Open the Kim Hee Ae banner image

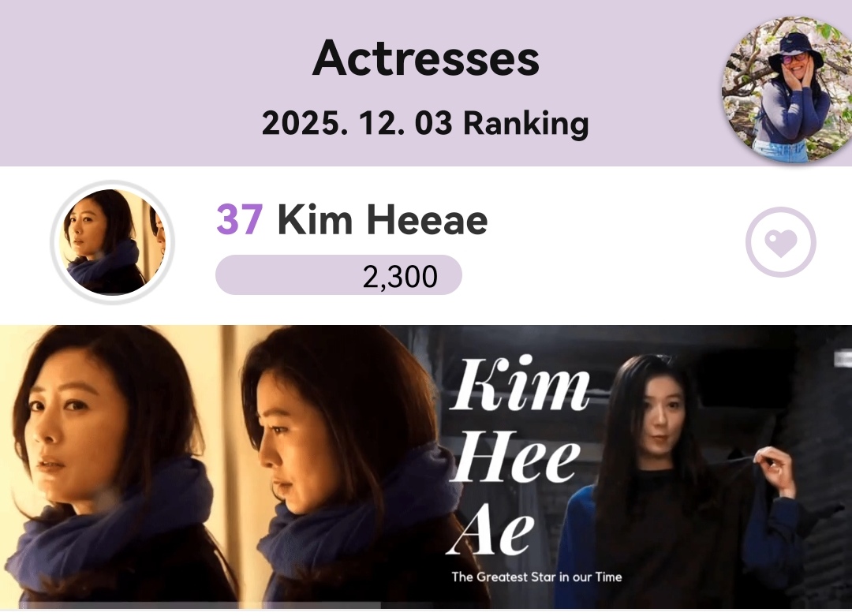[x=426, y=467]
